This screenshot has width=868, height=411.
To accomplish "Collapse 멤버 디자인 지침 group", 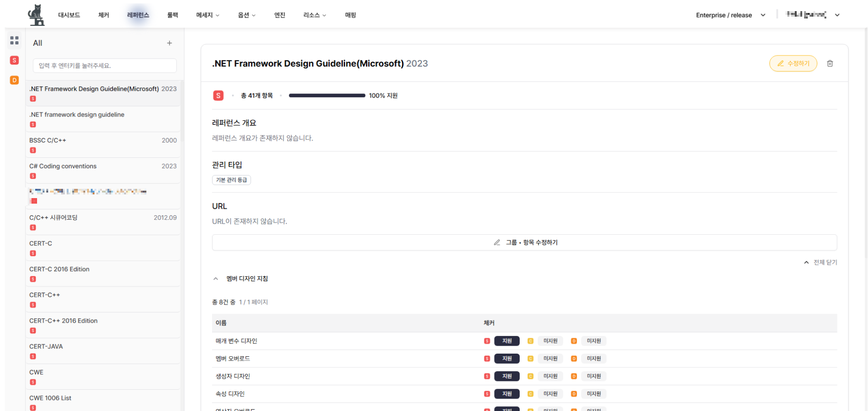I will pos(216,279).
